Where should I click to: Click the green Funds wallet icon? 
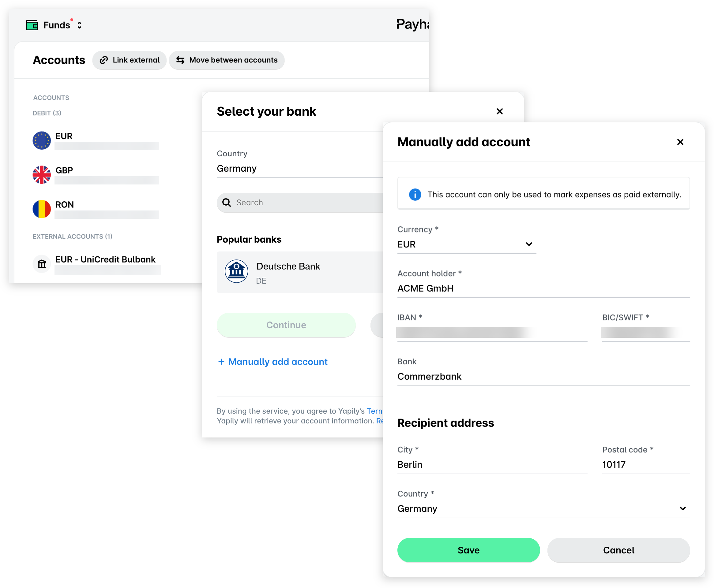click(x=32, y=25)
